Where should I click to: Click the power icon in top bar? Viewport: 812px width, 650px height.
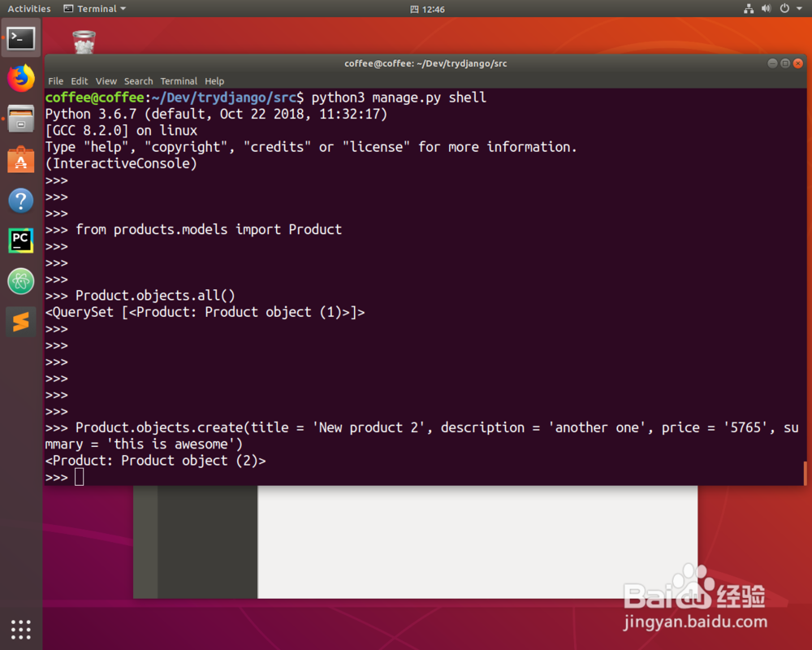point(784,8)
